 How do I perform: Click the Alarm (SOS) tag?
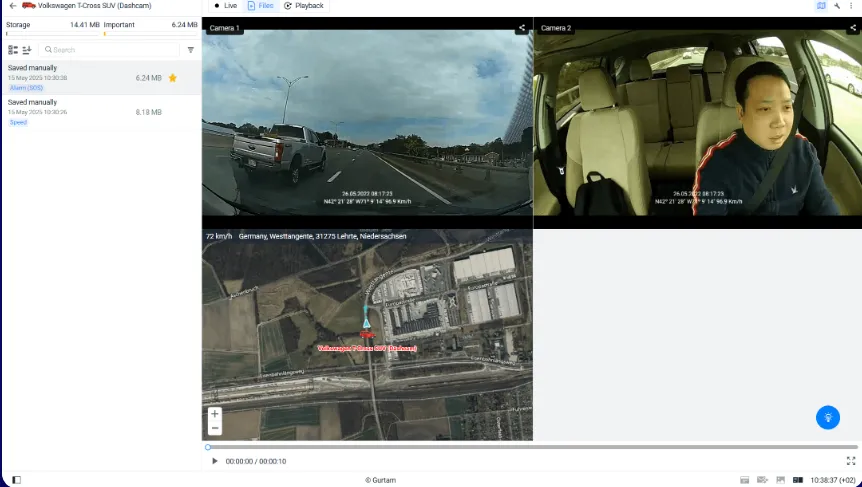click(26, 88)
